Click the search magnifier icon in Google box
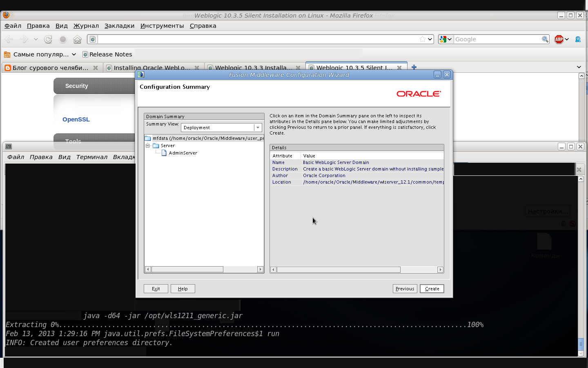This screenshot has width=588, height=368. [x=545, y=39]
